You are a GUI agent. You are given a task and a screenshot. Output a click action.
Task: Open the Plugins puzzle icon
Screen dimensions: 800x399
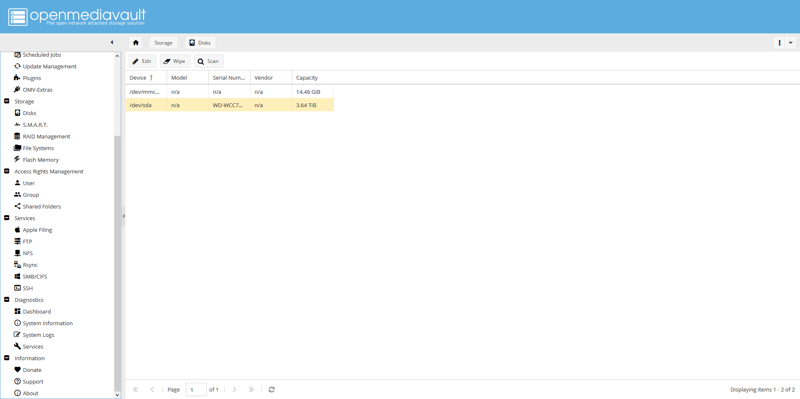[x=17, y=78]
